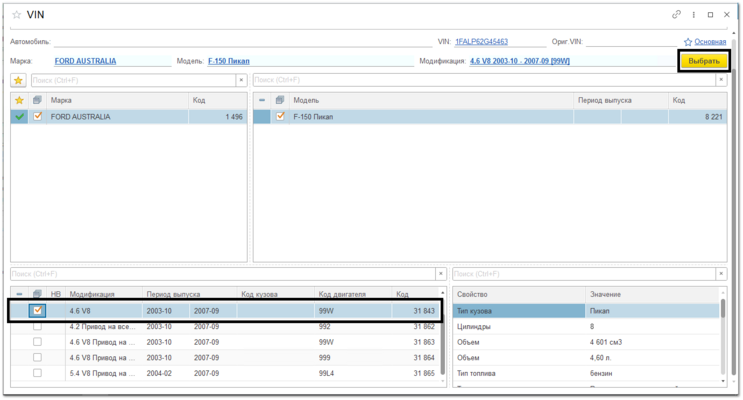Image resolution: width=743 pixels, height=400 pixels.
Task: Focus the modification search field
Action: point(223,274)
